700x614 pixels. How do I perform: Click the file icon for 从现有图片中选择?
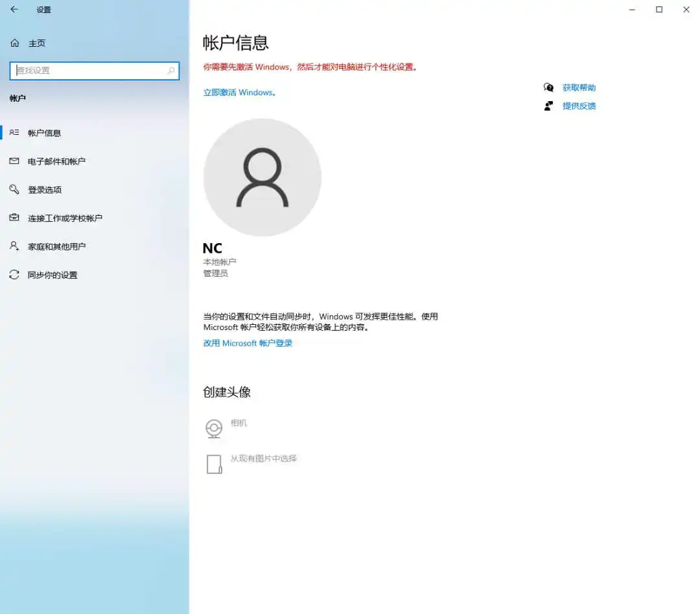pos(214,464)
